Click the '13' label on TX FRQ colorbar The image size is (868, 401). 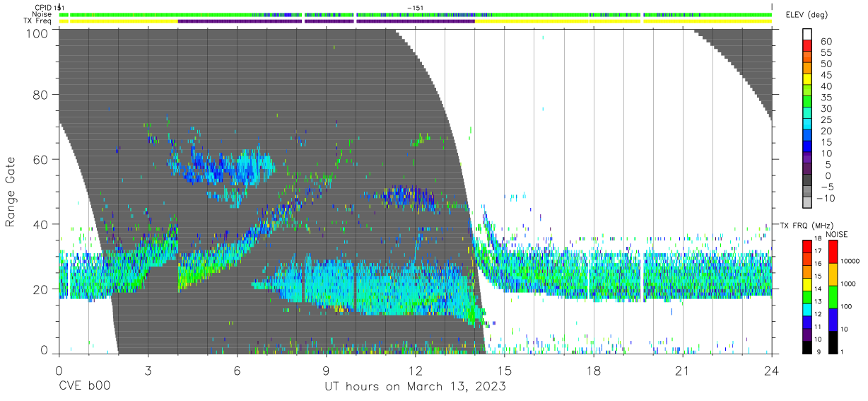coord(819,301)
